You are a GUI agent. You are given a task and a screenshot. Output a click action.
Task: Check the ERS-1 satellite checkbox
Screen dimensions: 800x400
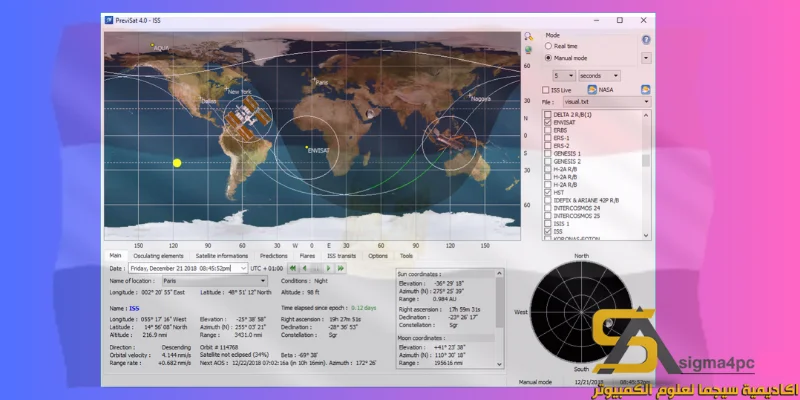pos(548,138)
